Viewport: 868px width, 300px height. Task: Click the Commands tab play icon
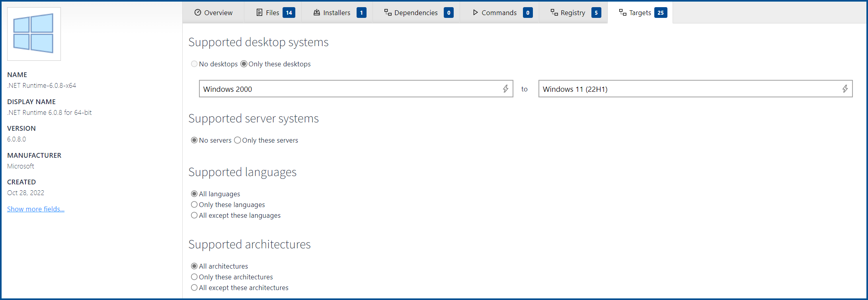475,12
